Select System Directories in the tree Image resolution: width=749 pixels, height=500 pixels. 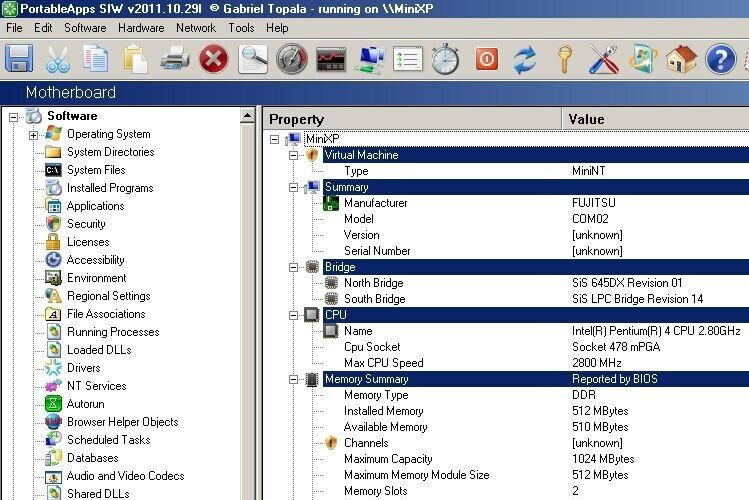[x=110, y=152]
